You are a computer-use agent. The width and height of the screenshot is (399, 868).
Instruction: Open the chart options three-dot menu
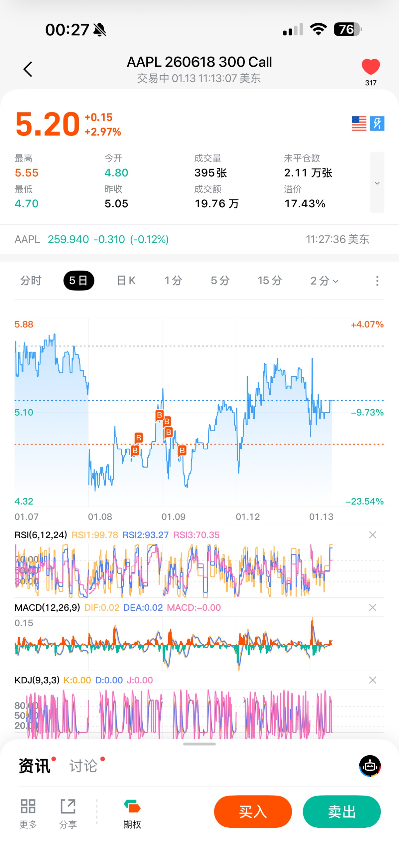(x=377, y=281)
